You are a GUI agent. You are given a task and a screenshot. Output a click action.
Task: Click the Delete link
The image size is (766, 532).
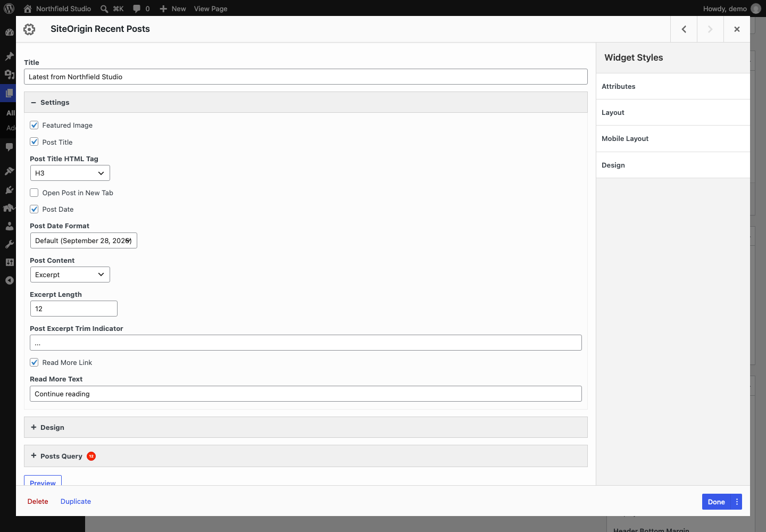point(38,501)
